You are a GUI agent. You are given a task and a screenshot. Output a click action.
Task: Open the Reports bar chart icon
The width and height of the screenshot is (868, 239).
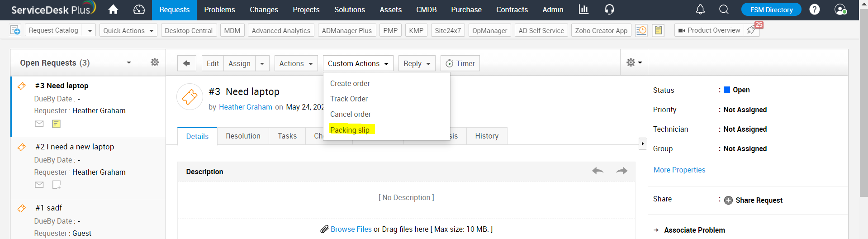coord(583,10)
